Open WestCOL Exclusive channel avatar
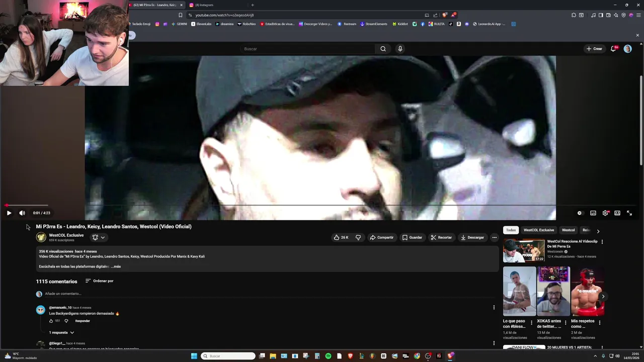The height and width of the screenshot is (362, 644). [41, 237]
